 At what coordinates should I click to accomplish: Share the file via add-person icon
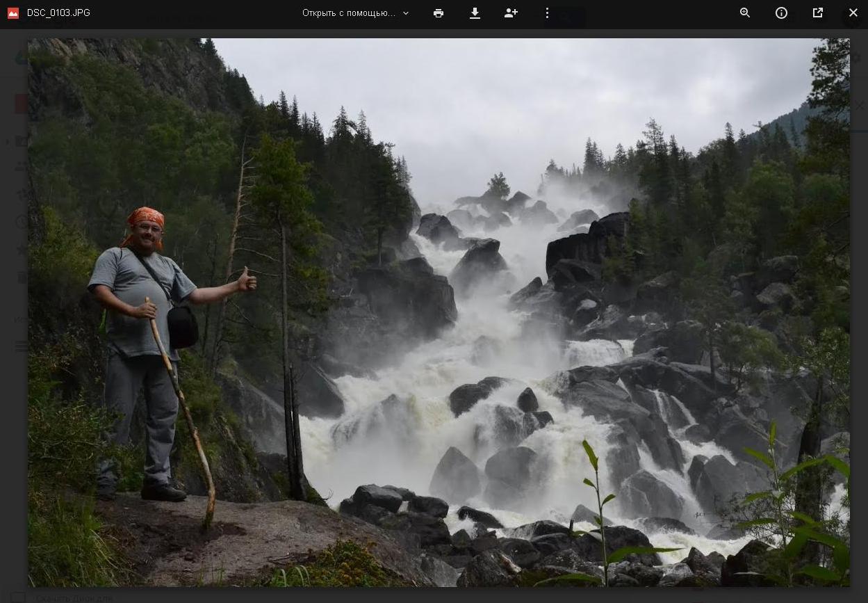pyautogui.click(x=511, y=13)
